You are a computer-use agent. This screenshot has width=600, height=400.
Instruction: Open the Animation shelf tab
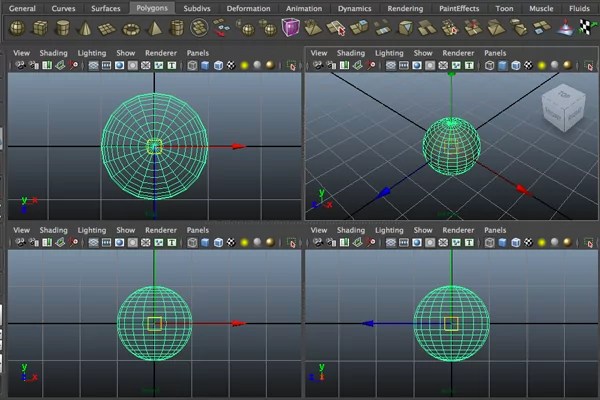[304, 8]
